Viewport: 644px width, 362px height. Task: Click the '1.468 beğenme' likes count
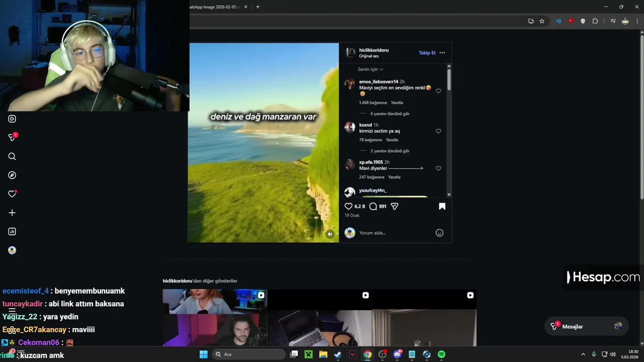373,103
